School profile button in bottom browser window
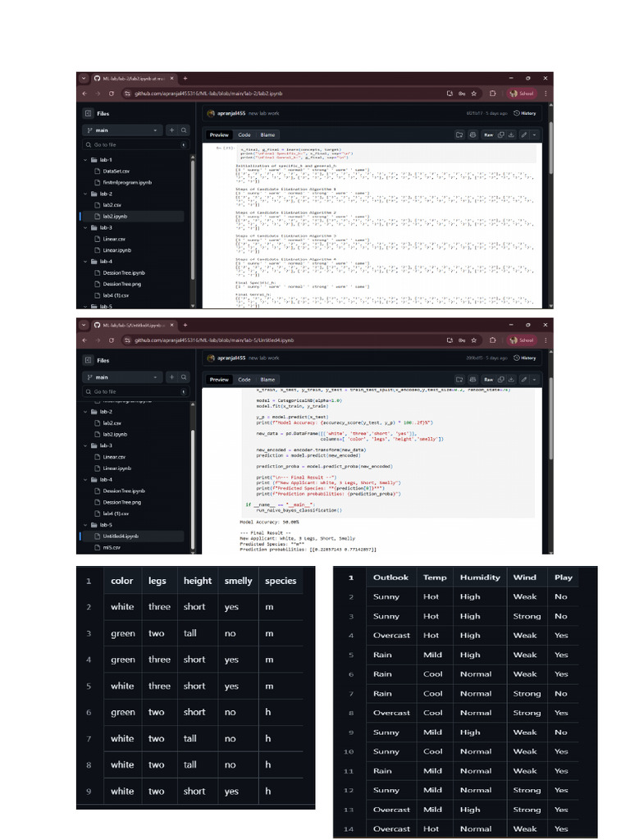 point(522,340)
